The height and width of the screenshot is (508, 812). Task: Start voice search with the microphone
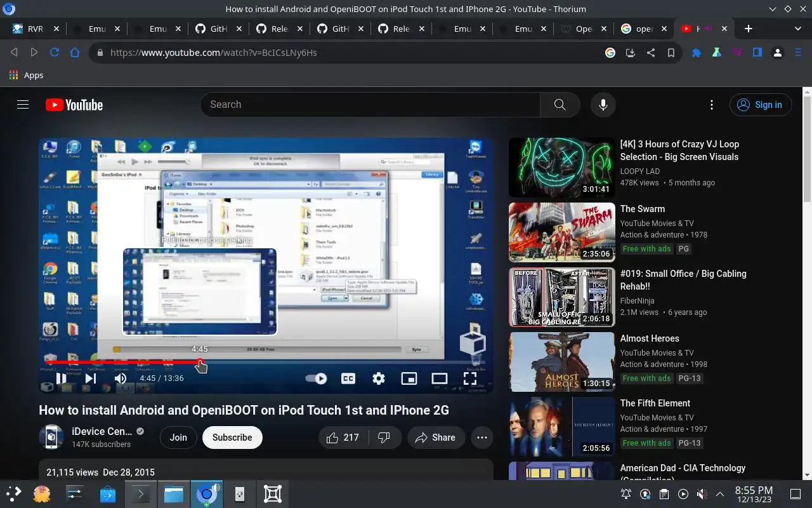pos(603,105)
